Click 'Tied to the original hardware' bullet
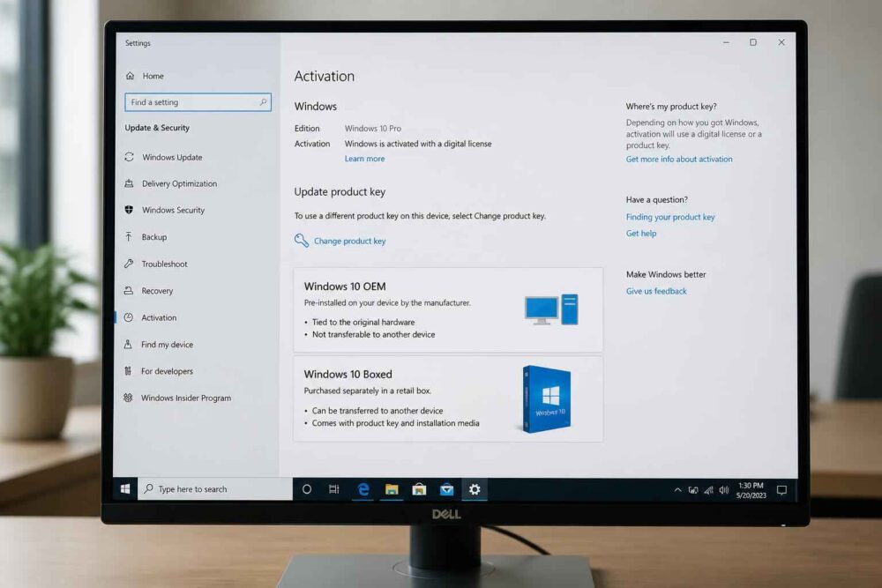The height and width of the screenshot is (588, 882). pos(363,322)
